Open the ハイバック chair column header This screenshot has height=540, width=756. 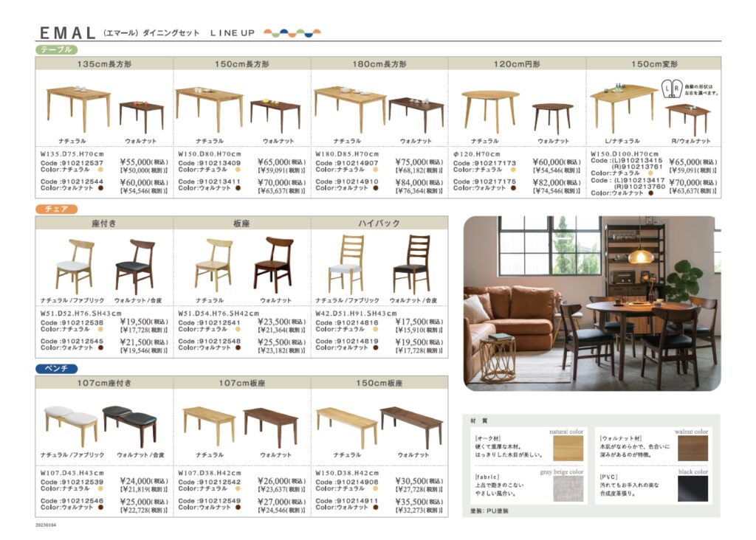(379, 223)
